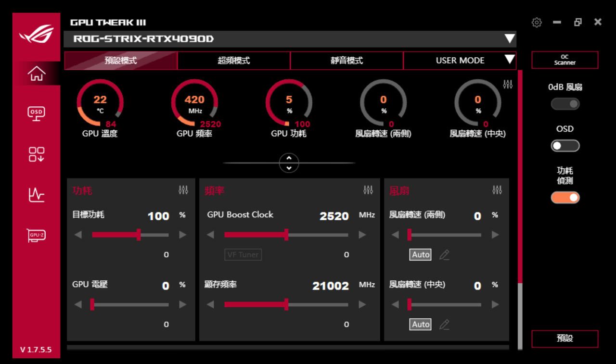Screen dimensions: 616x364
Task: Open the utilities download sidebar icon
Action: click(37, 154)
